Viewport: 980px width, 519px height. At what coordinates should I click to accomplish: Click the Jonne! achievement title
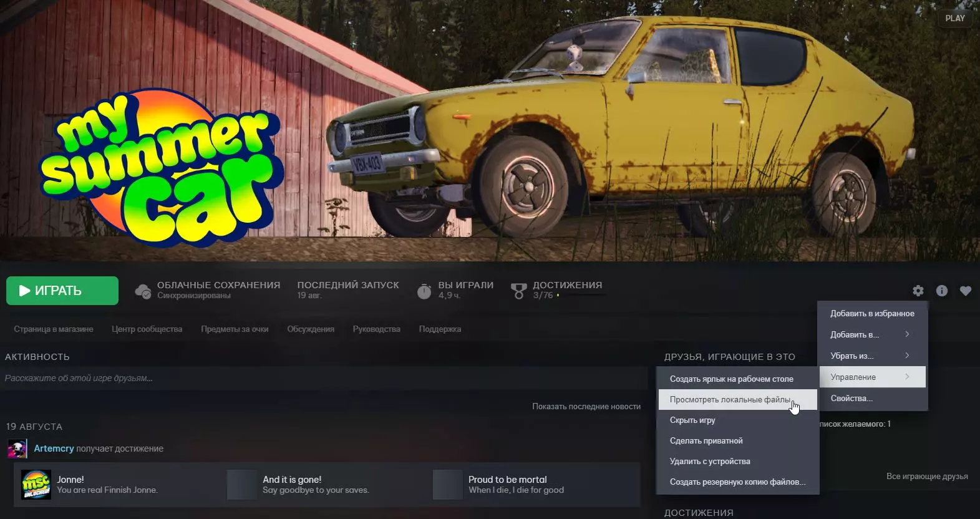coord(70,480)
